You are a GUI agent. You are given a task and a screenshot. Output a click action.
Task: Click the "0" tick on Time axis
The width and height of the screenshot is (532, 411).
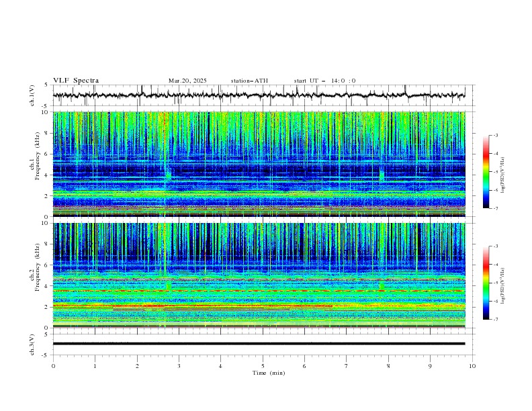(53, 366)
